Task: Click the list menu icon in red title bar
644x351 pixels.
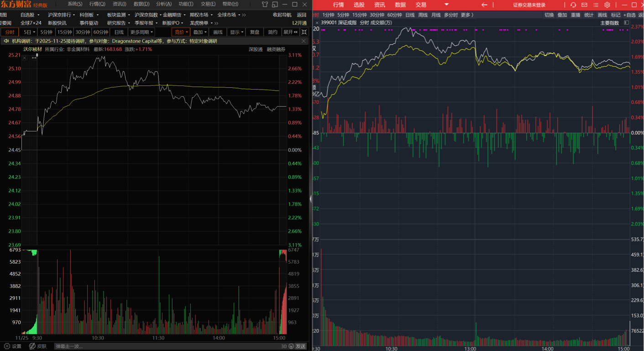Action: [x=596, y=5]
